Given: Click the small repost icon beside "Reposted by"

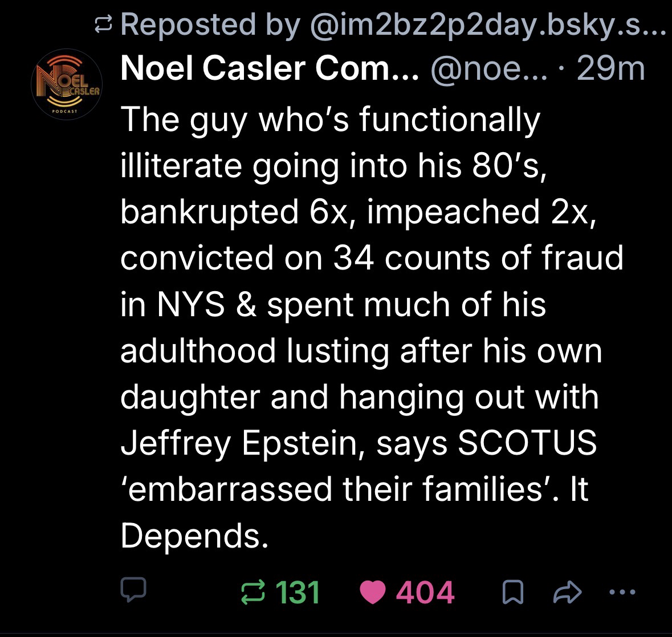Looking at the screenshot, I should pyautogui.click(x=104, y=24).
